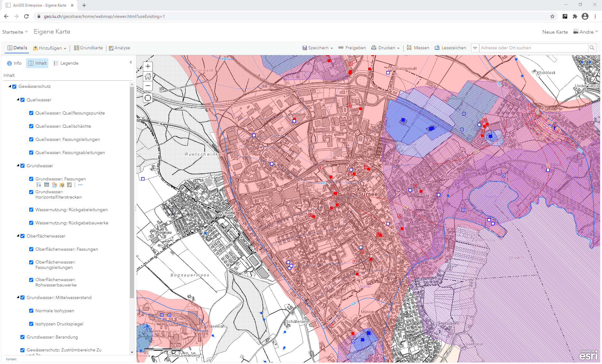Open the Messen measure tool
The width and height of the screenshot is (602, 364).
tap(418, 48)
